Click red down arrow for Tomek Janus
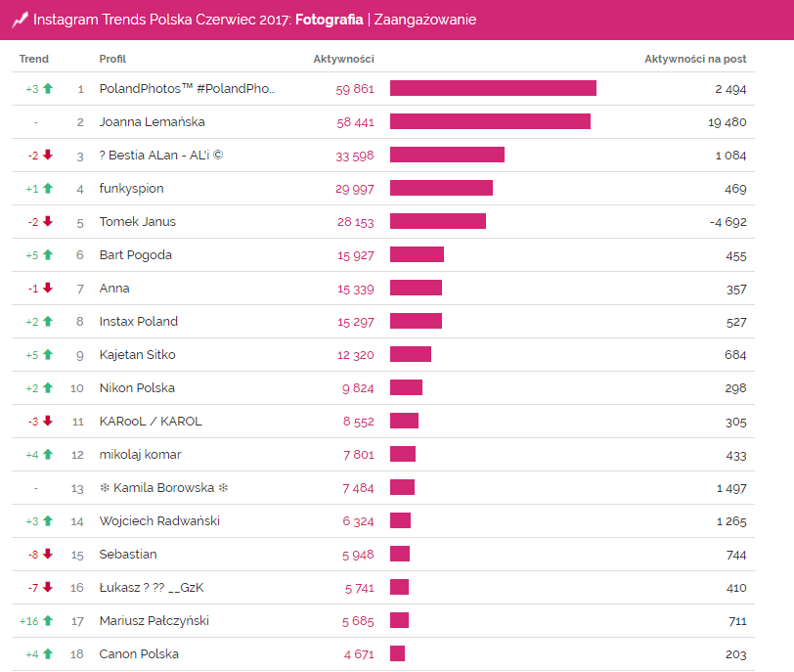Viewport: 794px width, 672px height. point(47,222)
